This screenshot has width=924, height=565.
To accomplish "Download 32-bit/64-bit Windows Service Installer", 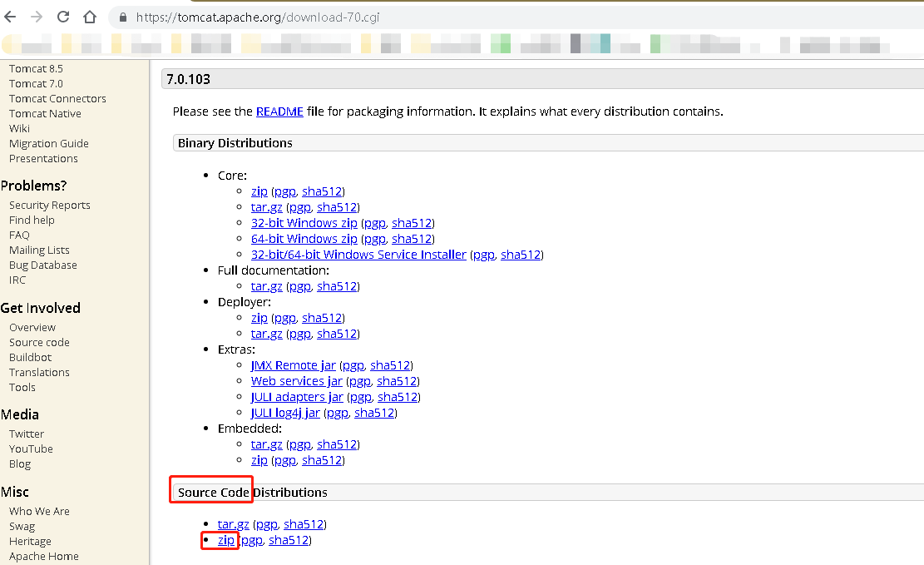I will tap(358, 255).
